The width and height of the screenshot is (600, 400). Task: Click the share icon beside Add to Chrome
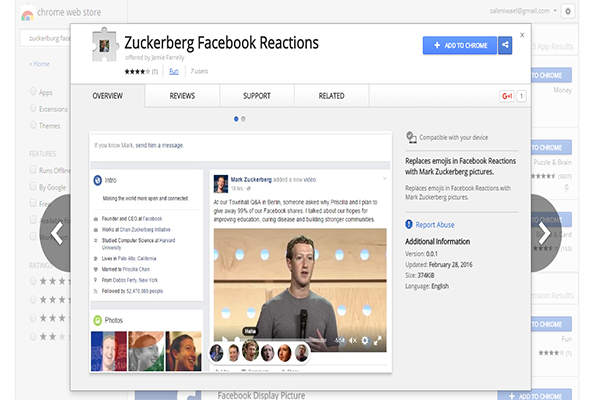coord(505,45)
